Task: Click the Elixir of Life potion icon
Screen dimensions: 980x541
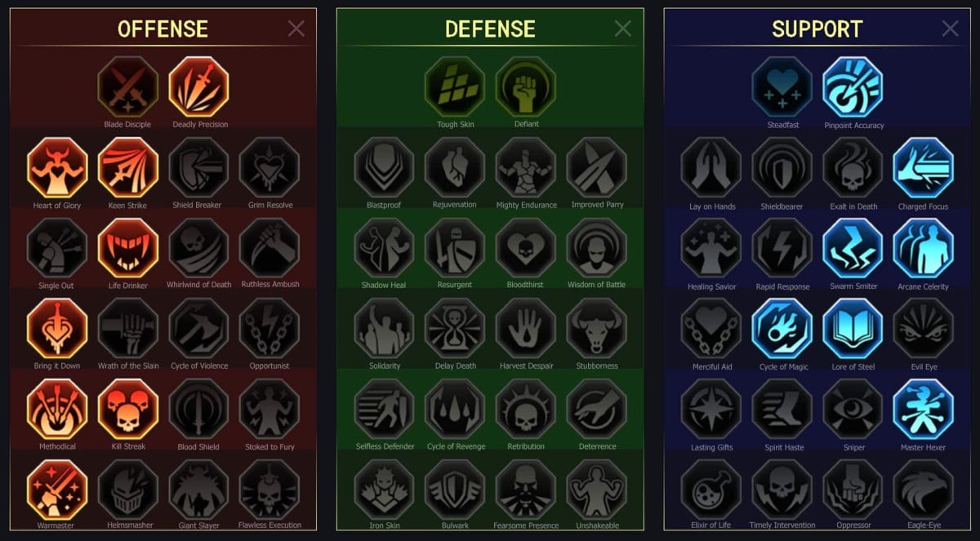Action: (711, 490)
